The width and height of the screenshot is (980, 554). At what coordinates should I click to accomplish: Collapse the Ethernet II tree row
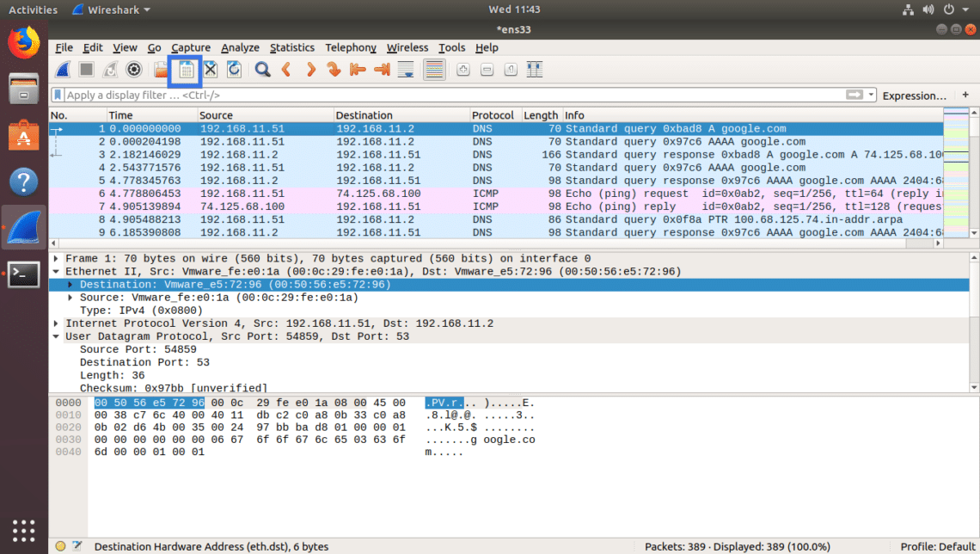tap(56, 271)
